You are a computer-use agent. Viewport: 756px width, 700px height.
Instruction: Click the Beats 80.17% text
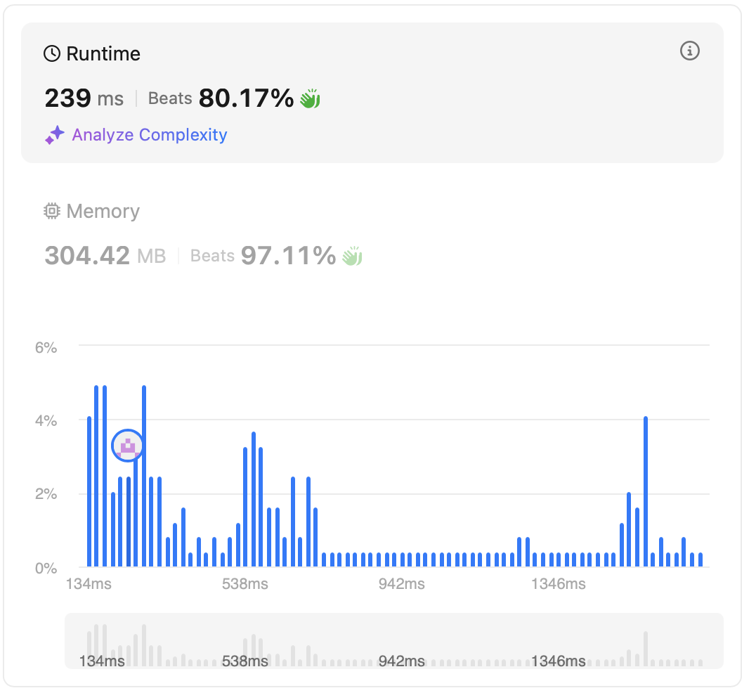221,98
